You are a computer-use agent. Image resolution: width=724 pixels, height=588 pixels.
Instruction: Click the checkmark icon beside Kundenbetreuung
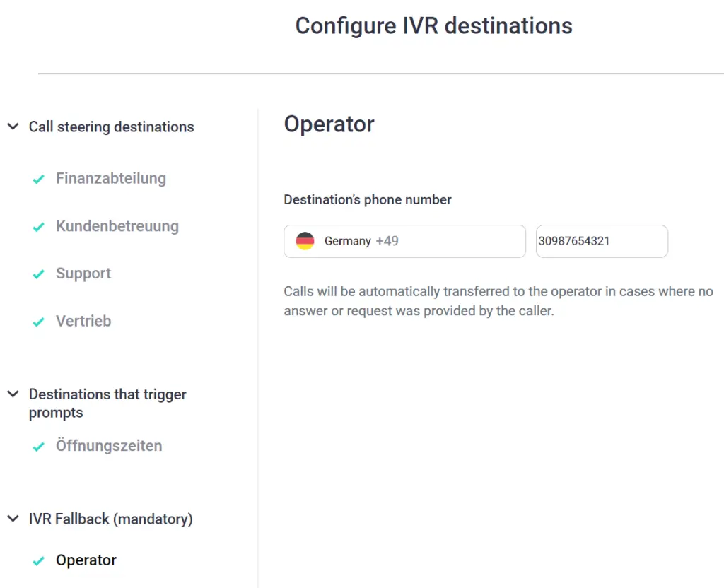pyautogui.click(x=39, y=227)
